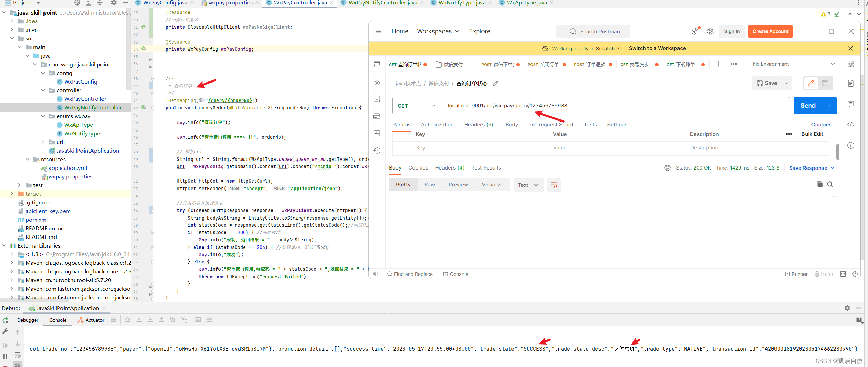The width and height of the screenshot is (868, 367).
Task: Open Find and Replace in Postman footer
Action: (410, 274)
